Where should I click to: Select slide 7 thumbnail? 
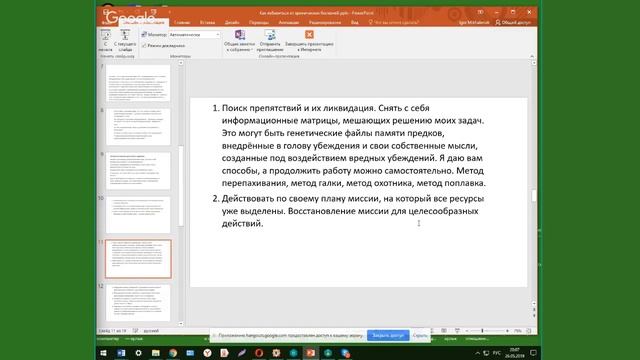click(138, 83)
